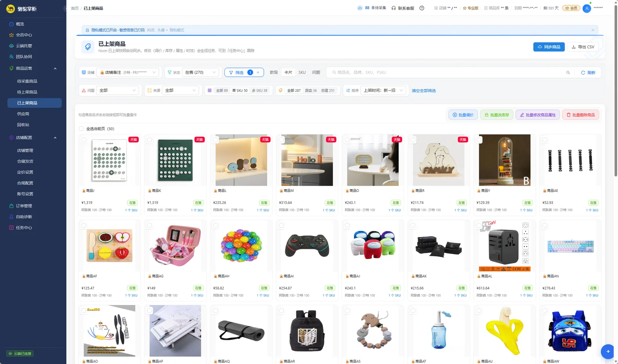Tick the checkbox on the 商品AF card
The image size is (618, 364).
[x=84, y=225]
